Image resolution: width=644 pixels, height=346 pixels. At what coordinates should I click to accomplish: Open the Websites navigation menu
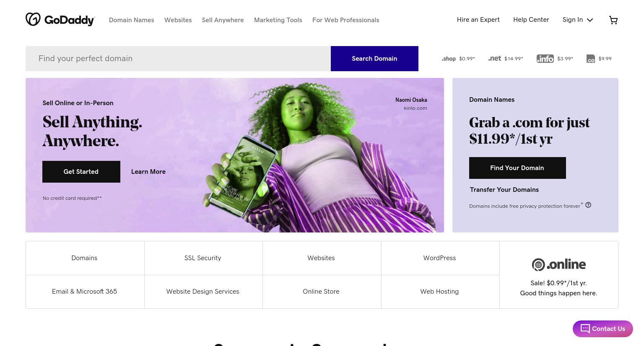(x=178, y=20)
